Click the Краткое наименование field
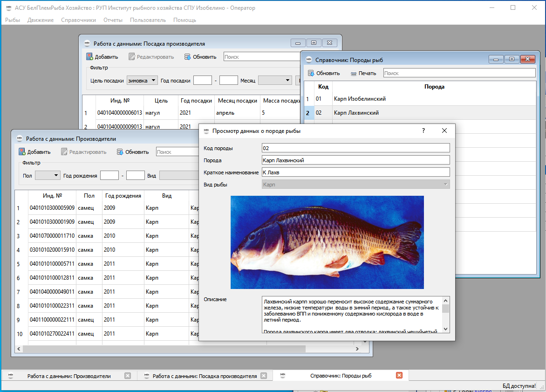546x392 pixels. (355, 172)
